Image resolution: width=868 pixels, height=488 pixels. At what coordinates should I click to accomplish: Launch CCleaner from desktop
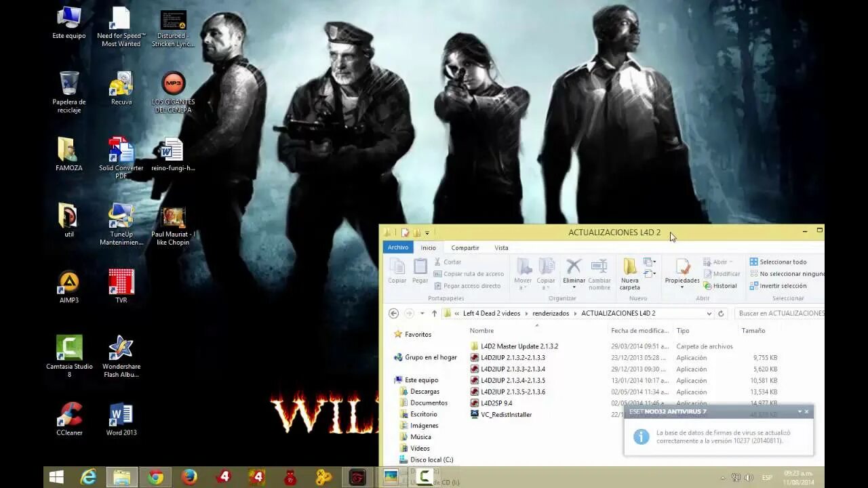(x=68, y=419)
